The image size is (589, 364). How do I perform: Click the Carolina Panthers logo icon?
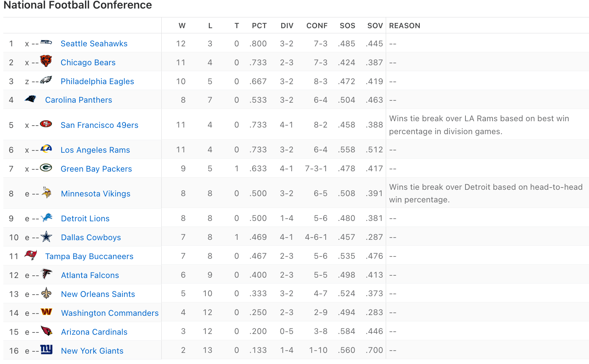click(30, 99)
